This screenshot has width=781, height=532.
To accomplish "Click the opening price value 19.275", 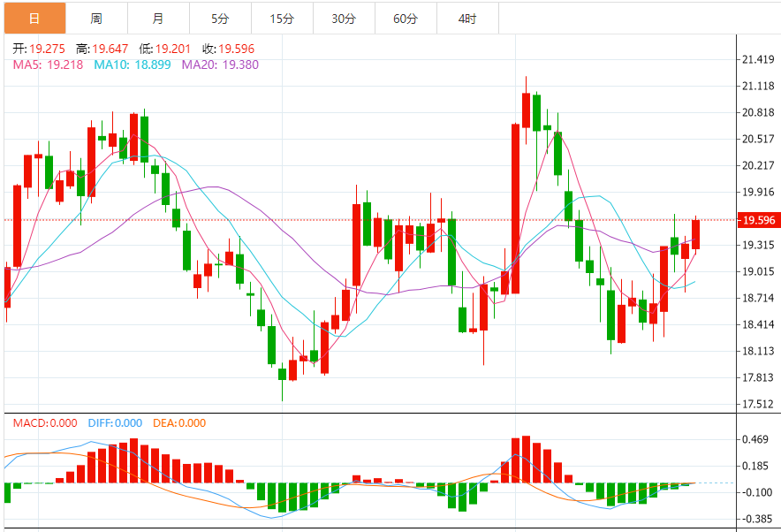I will 48,49.
